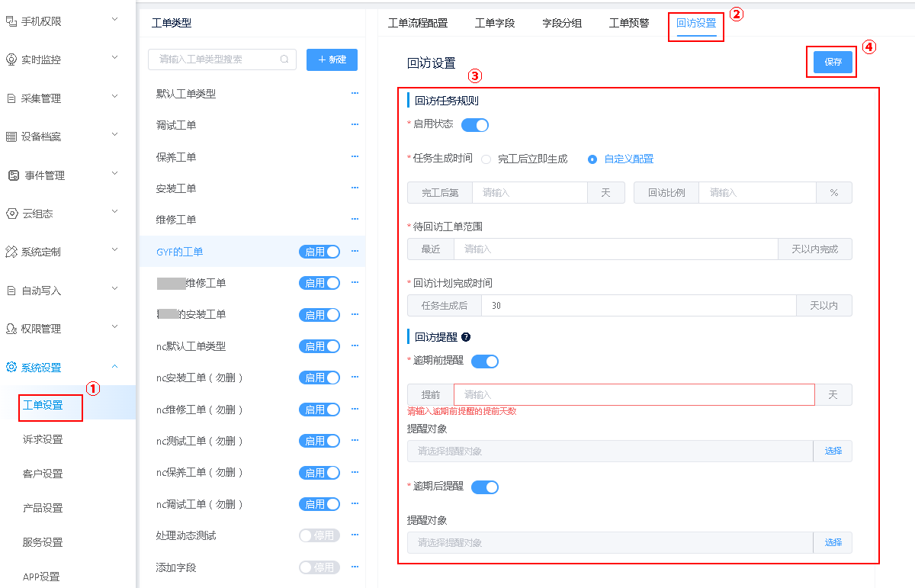Switch to the 字段分组 tab
The height and width of the screenshot is (588, 915).
coord(562,23)
